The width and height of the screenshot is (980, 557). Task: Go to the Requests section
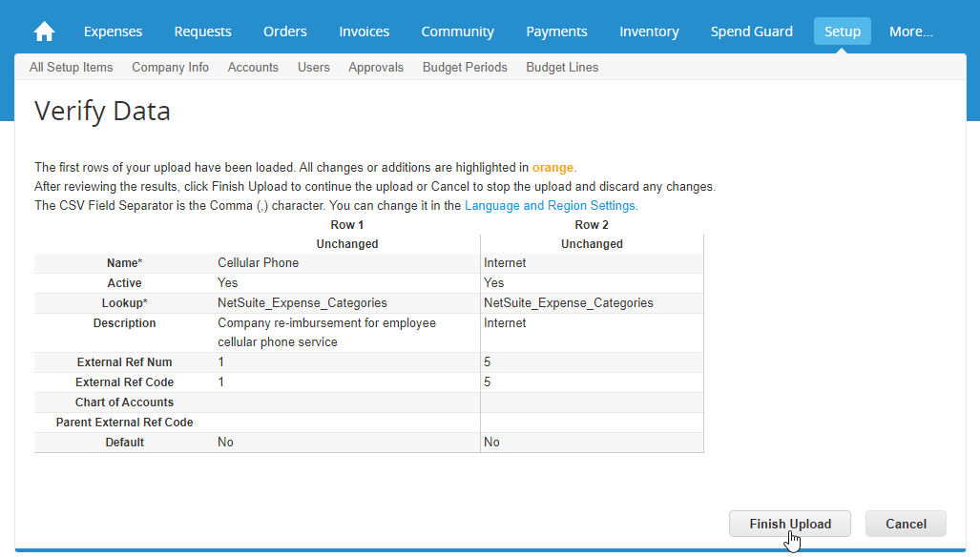pyautogui.click(x=202, y=31)
